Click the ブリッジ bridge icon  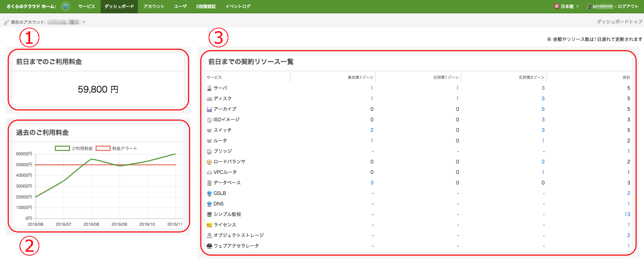[x=209, y=151]
